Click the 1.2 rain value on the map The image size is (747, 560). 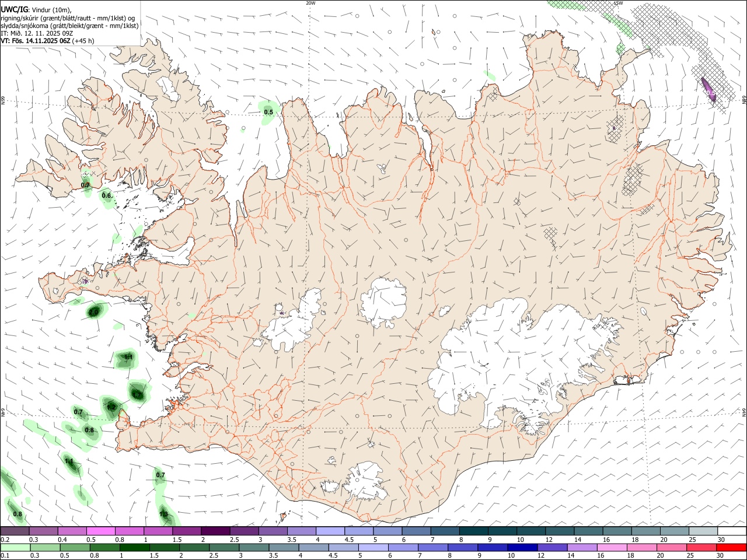[111, 407]
